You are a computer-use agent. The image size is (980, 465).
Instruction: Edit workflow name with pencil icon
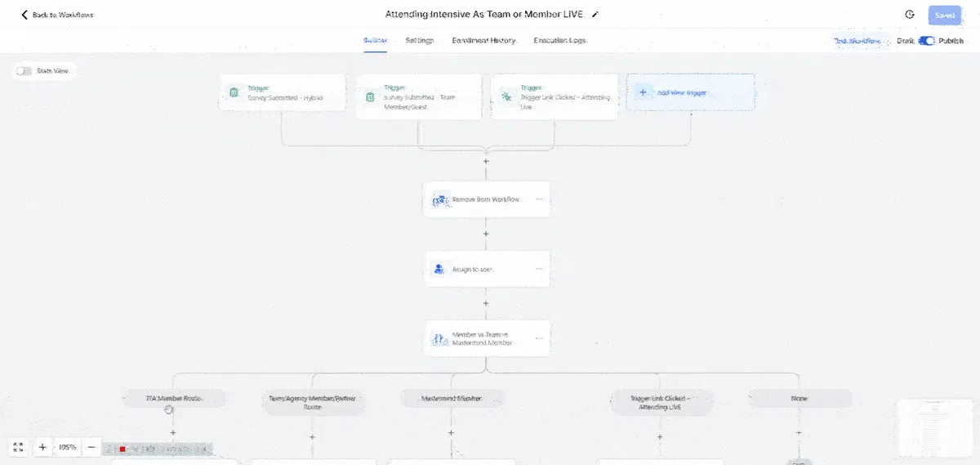click(595, 15)
